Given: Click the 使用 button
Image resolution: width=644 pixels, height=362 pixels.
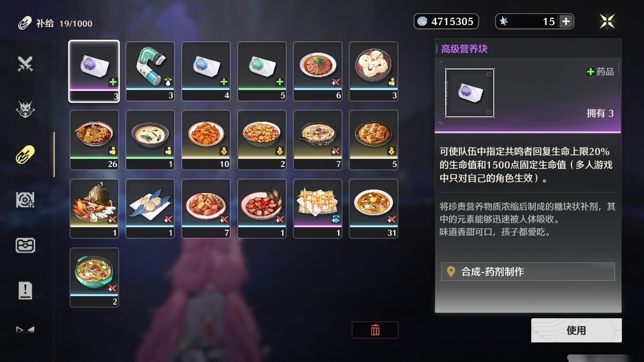Looking at the screenshot, I should coord(576,330).
